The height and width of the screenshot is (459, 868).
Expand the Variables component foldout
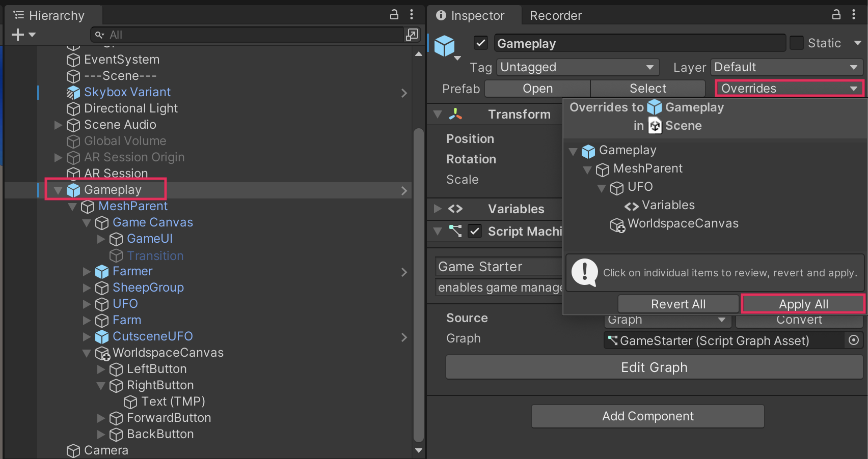click(437, 209)
